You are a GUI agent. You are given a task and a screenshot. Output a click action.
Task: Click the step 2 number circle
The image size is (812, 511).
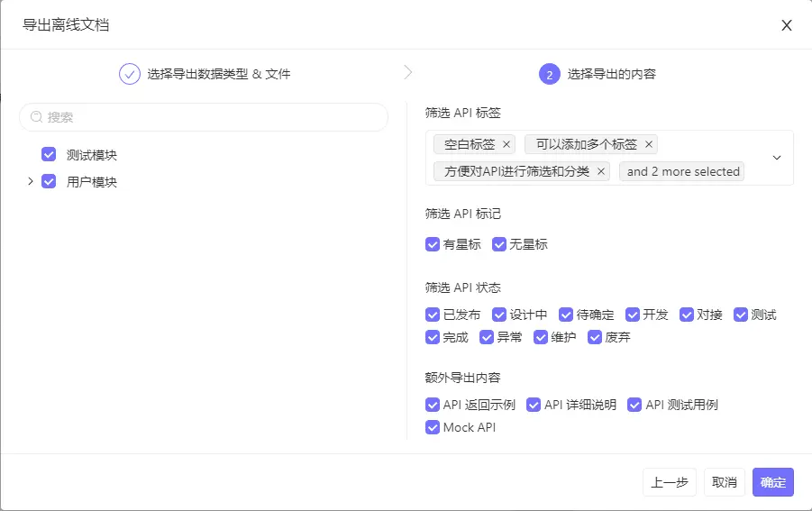pyautogui.click(x=550, y=74)
